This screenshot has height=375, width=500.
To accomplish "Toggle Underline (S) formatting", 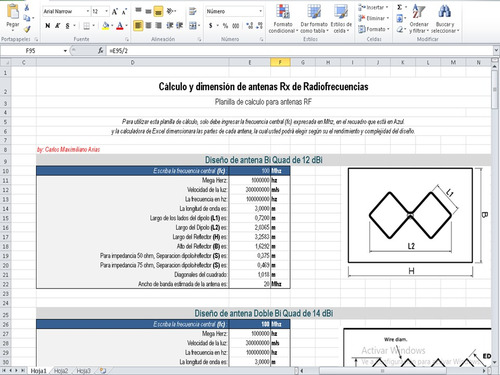I will point(67,26).
